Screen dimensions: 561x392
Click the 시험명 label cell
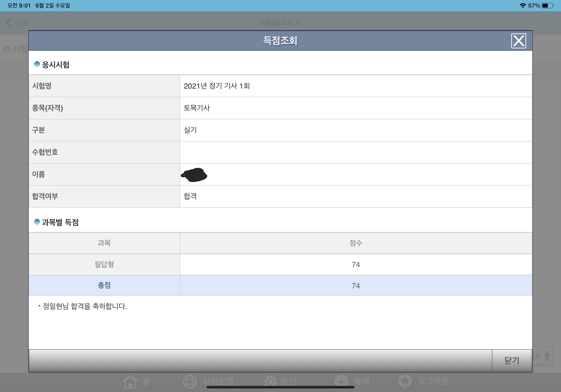click(x=104, y=86)
